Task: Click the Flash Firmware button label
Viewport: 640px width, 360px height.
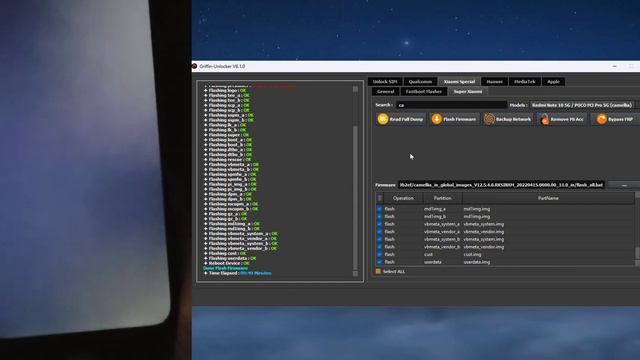Action: 460,119
